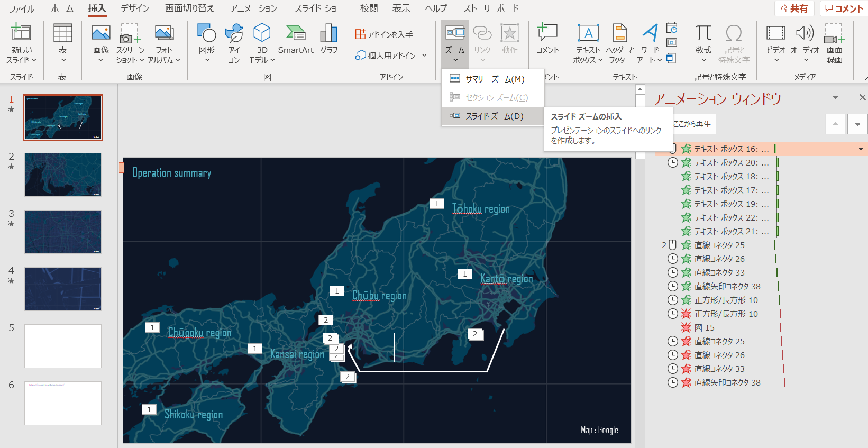The height and width of the screenshot is (448, 868).
Task: Move animation down with reorder arrow
Action: [857, 124]
